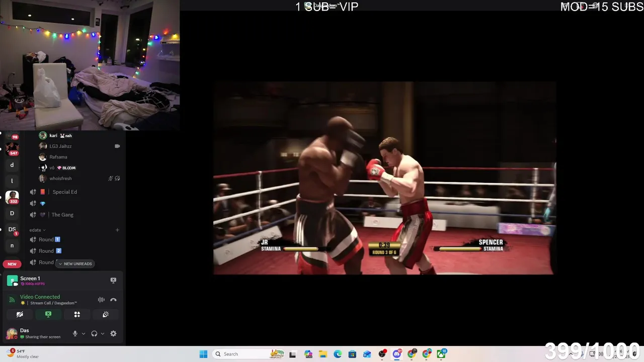Image resolution: width=644 pixels, height=362 pixels.
Task: Launch Microsoft Edge from the taskbar
Action: (x=338, y=354)
